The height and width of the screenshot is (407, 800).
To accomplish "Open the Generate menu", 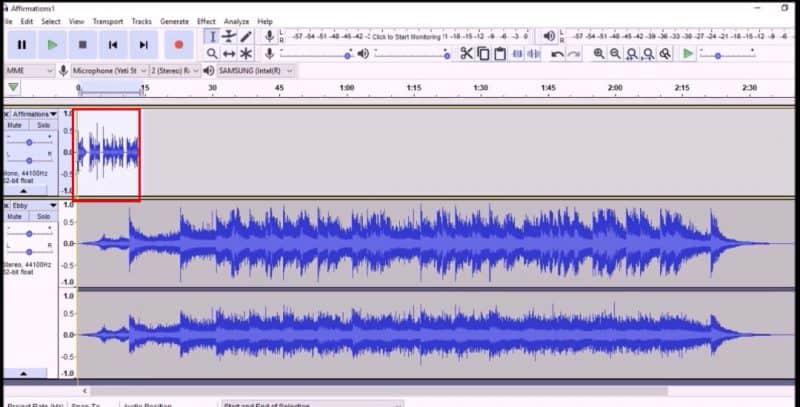I will tap(174, 21).
